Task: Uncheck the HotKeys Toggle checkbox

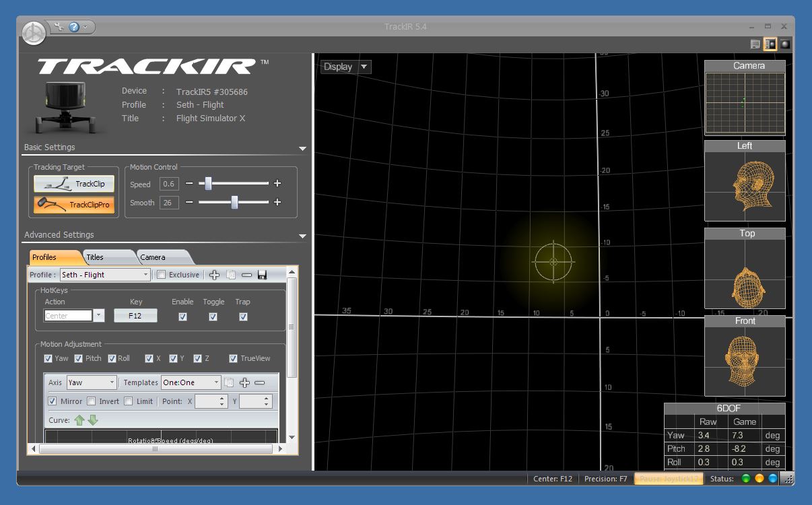Action: (213, 316)
